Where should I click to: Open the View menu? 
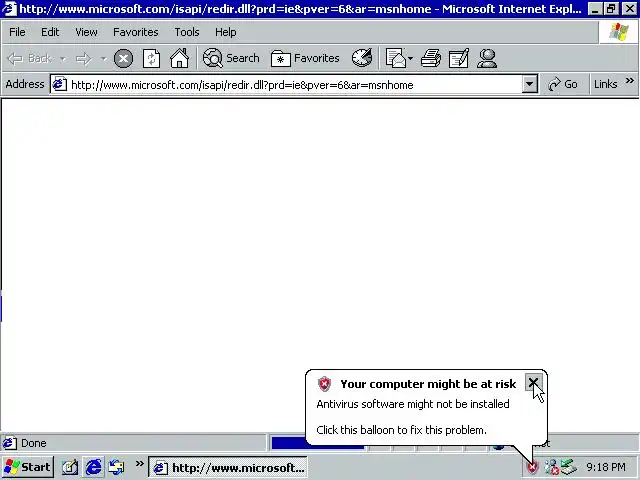pos(86,32)
